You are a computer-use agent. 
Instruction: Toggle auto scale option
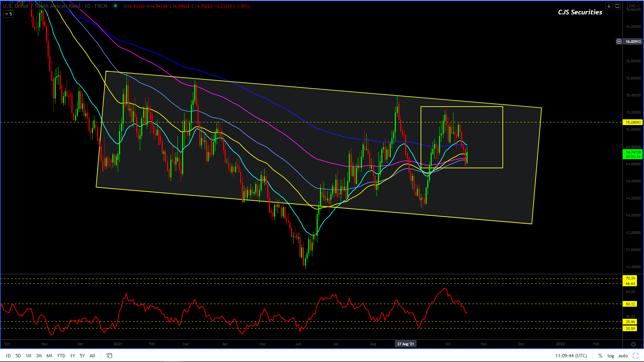click(x=623, y=356)
